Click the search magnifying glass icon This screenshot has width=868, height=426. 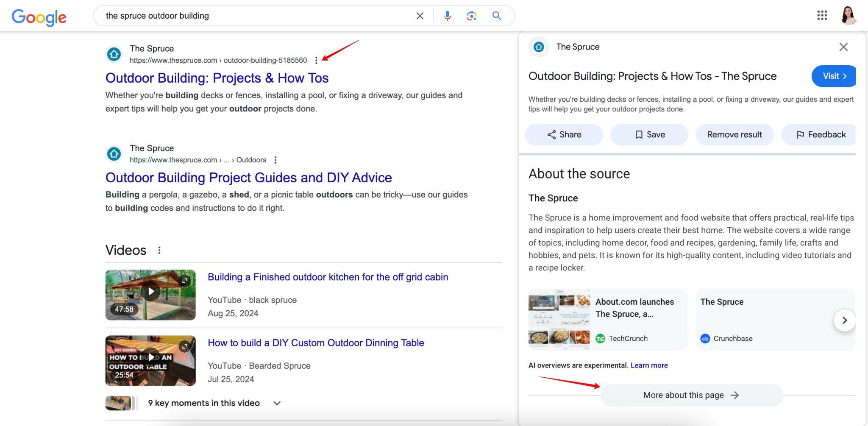tap(496, 16)
